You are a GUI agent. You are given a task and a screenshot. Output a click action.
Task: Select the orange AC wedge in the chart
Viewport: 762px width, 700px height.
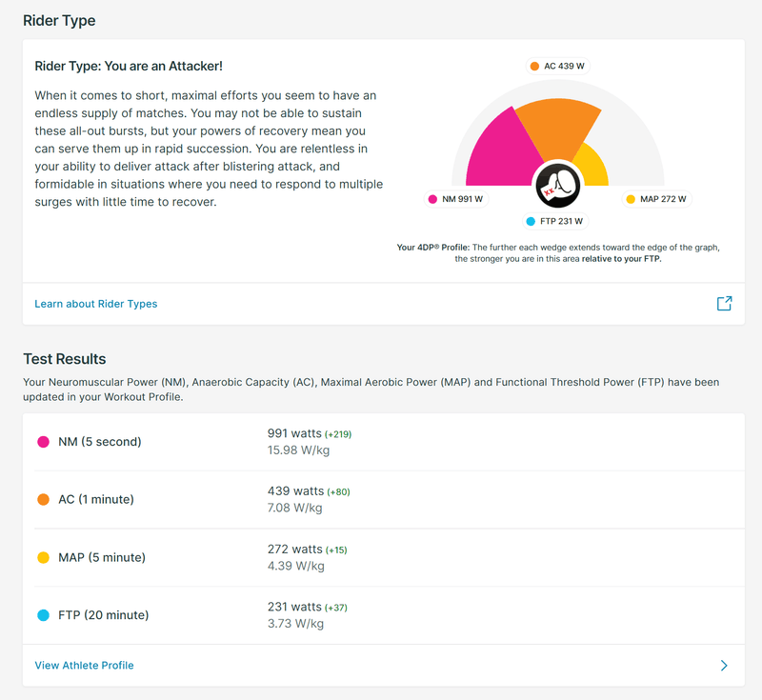pyautogui.click(x=559, y=127)
